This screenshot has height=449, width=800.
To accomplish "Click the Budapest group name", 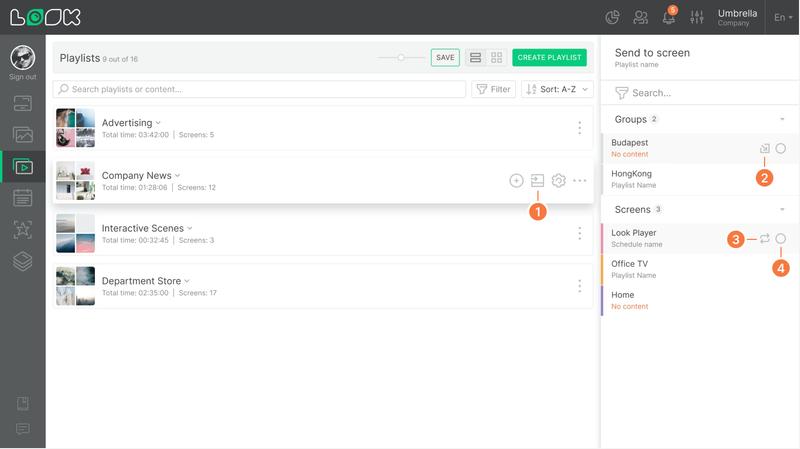I will [630, 143].
